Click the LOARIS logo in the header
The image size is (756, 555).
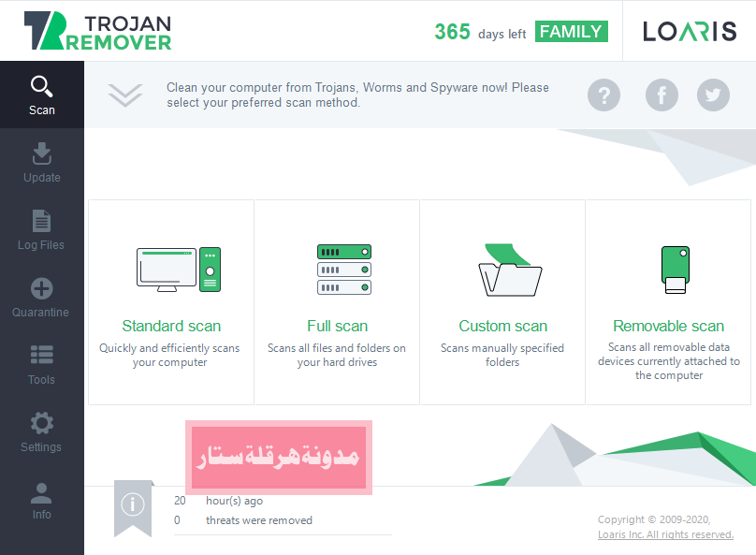point(690,31)
